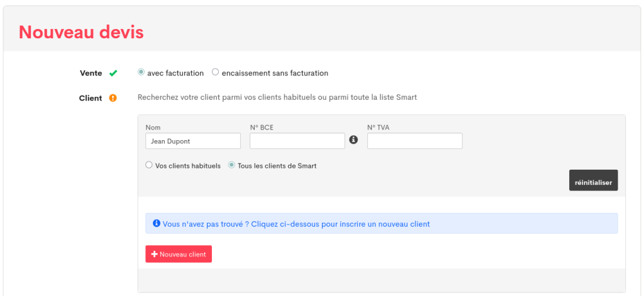Select the "avec facturation" radio option
The width and height of the screenshot is (644, 296).
point(141,72)
